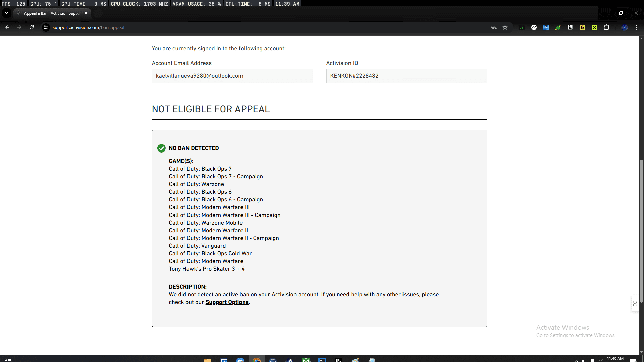Reload the ban appeal page
644x362 pixels.
(x=32, y=27)
